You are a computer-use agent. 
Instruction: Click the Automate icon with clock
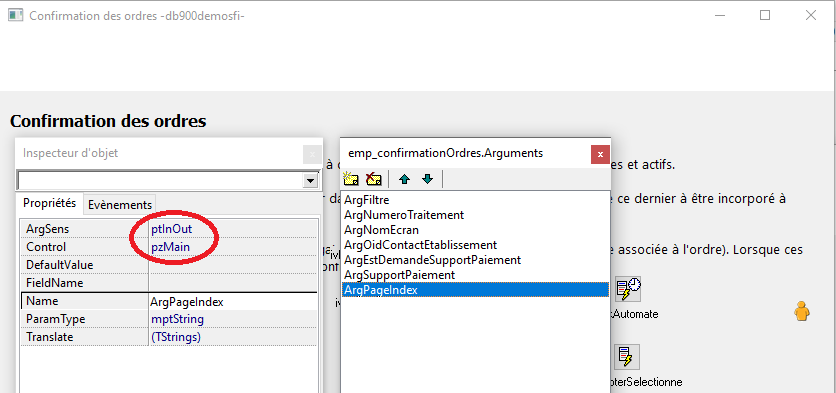pos(628,289)
